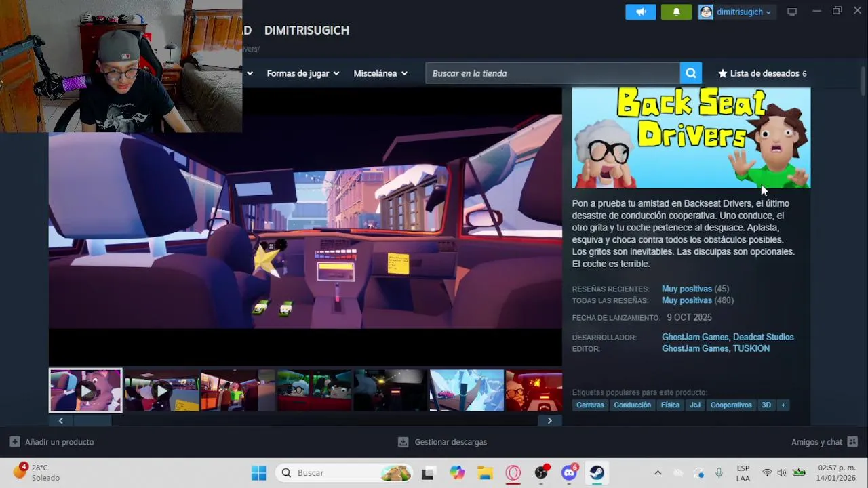This screenshot has width=868, height=488.
Task: Click the Buscar en la tienda field
Action: click(553, 73)
